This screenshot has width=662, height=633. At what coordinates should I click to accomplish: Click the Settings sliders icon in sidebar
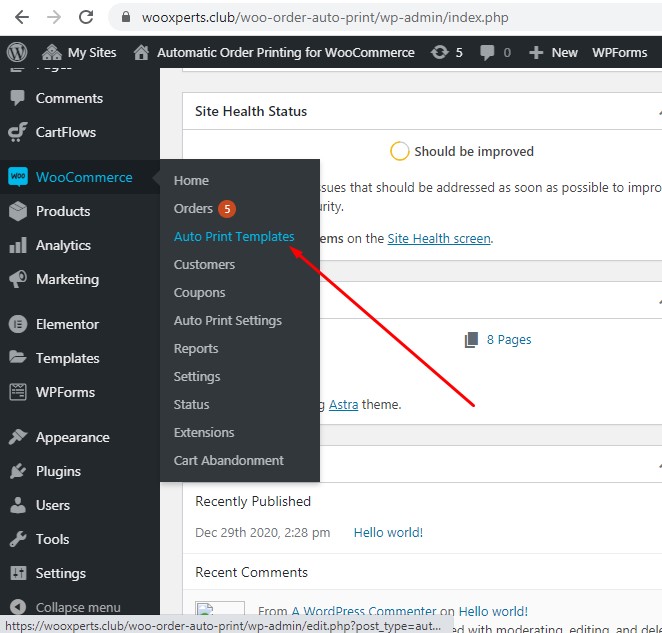coord(18,573)
